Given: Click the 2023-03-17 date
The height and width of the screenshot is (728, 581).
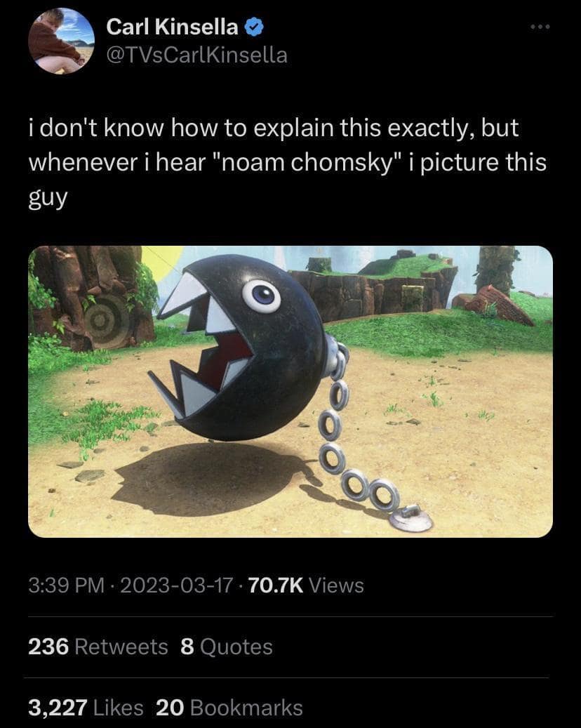Looking at the screenshot, I should coord(176,585).
